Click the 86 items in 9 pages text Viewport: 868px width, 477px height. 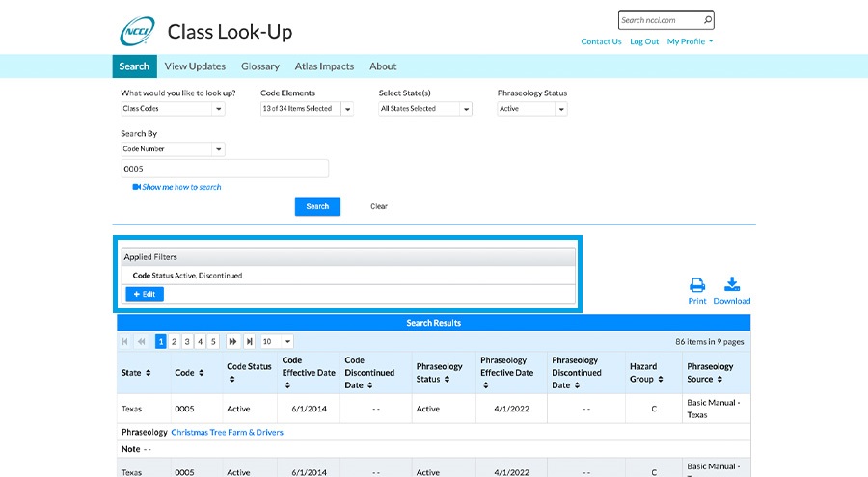point(709,342)
